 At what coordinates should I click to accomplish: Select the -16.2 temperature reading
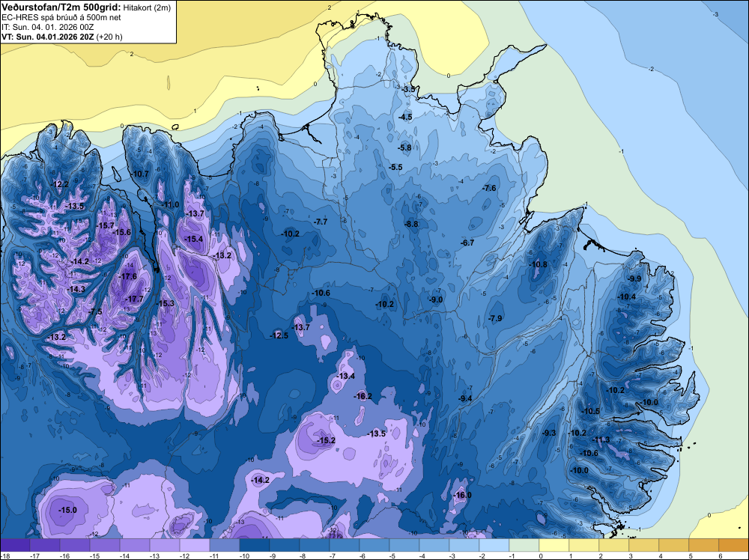pos(363,396)
